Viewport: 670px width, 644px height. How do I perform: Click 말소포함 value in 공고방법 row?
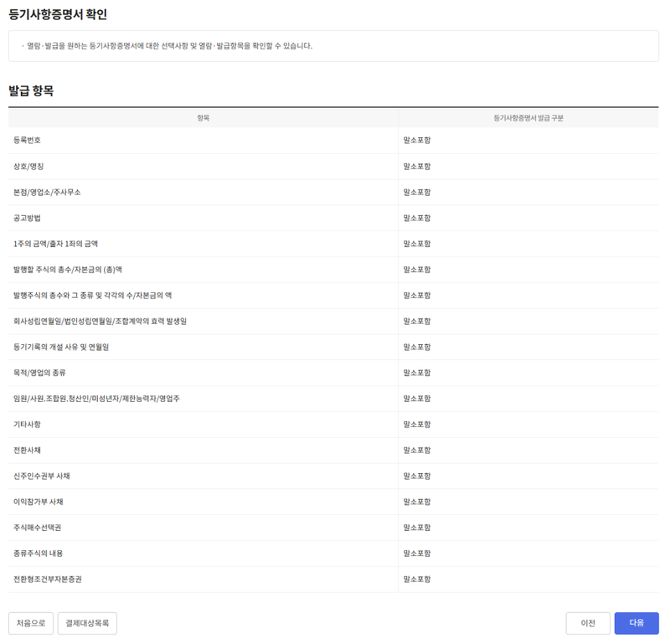417,218
